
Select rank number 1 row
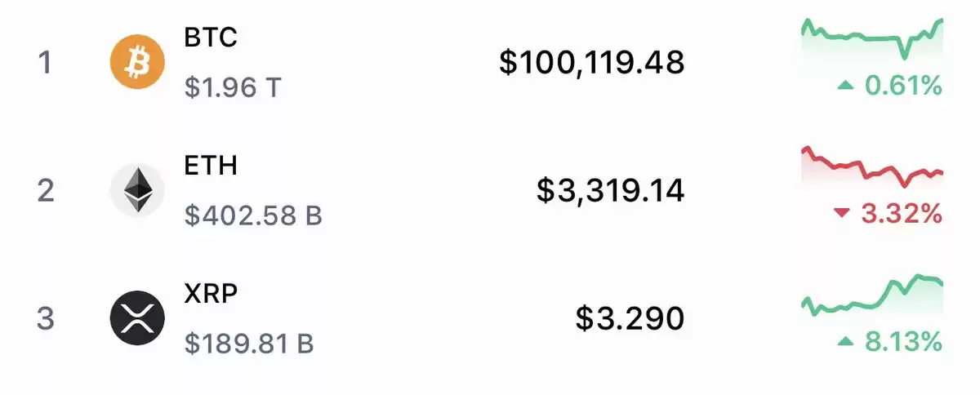click(x=490, y=62)
